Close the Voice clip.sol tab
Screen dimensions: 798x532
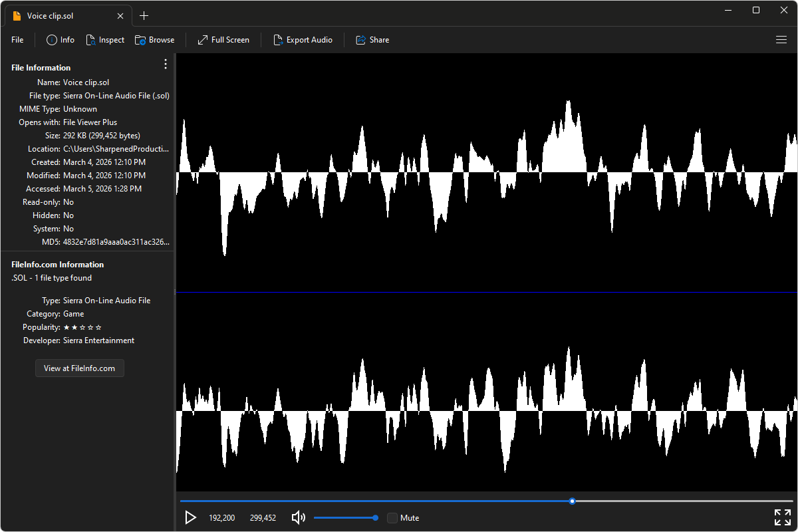click(x=120, y=15)
